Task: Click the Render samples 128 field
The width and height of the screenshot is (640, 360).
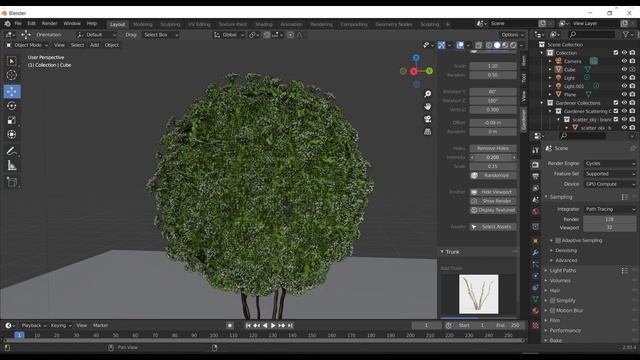Action: coord(609,219)
